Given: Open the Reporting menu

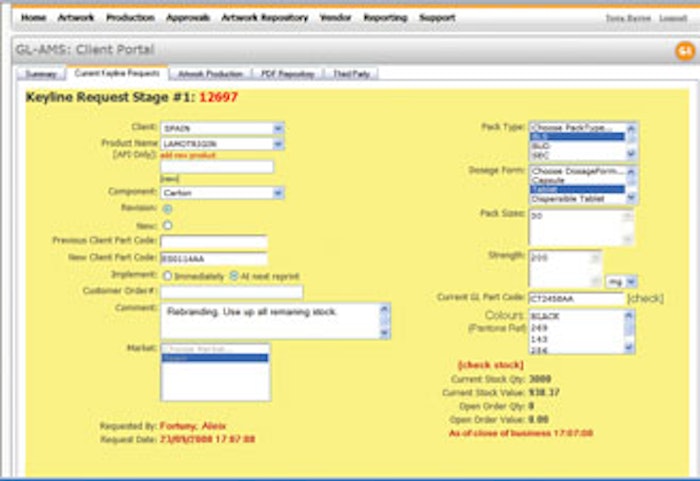Looking at the screenshot, I should pyautogui.click(x=385, y=18).
